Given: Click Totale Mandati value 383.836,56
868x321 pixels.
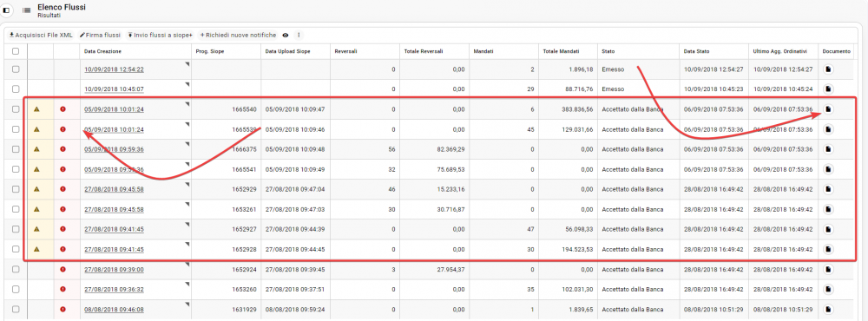Looking at the screenshot, I should (577, 109).
